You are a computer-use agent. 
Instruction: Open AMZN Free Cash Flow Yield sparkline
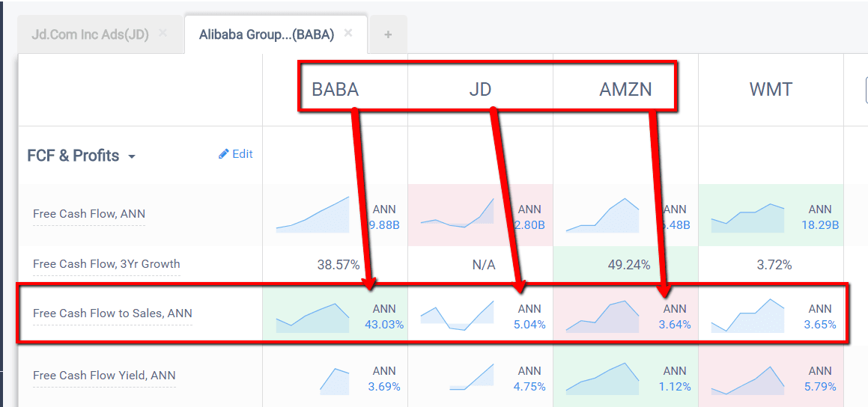point(602,378)
